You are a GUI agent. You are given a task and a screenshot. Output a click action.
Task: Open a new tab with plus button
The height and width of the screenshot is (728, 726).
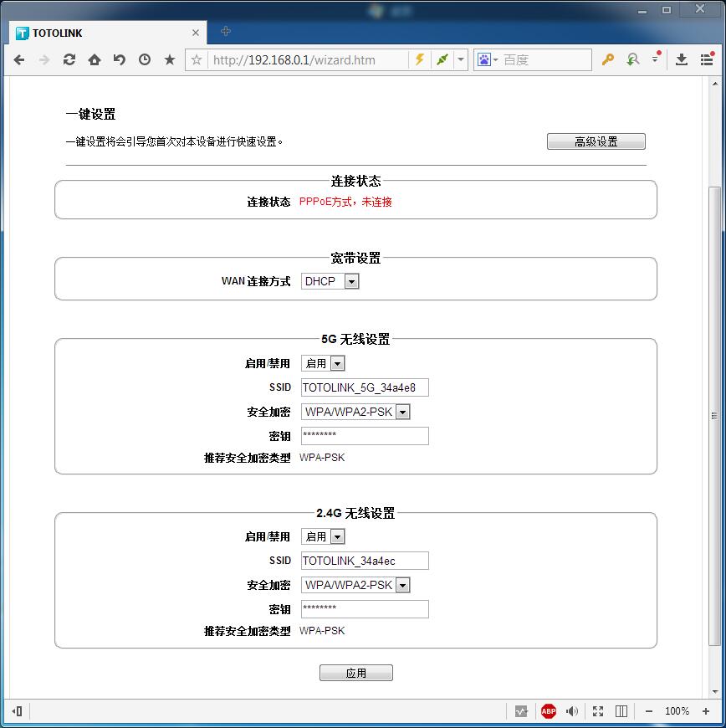[x=225, y=32]
